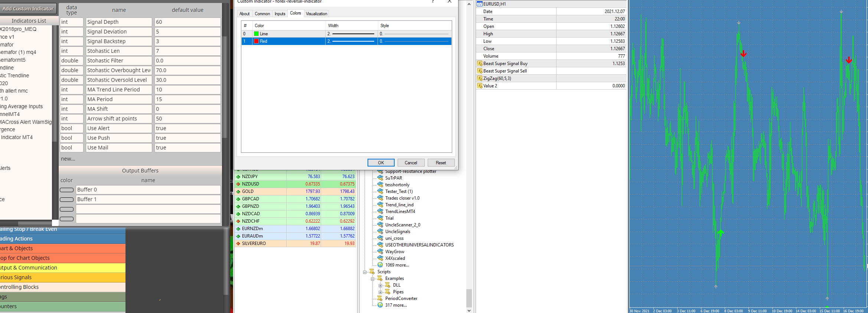Click the SILVEREURO down-arrow icon
Screen dimensions: 868x313
tap(238, 243)
